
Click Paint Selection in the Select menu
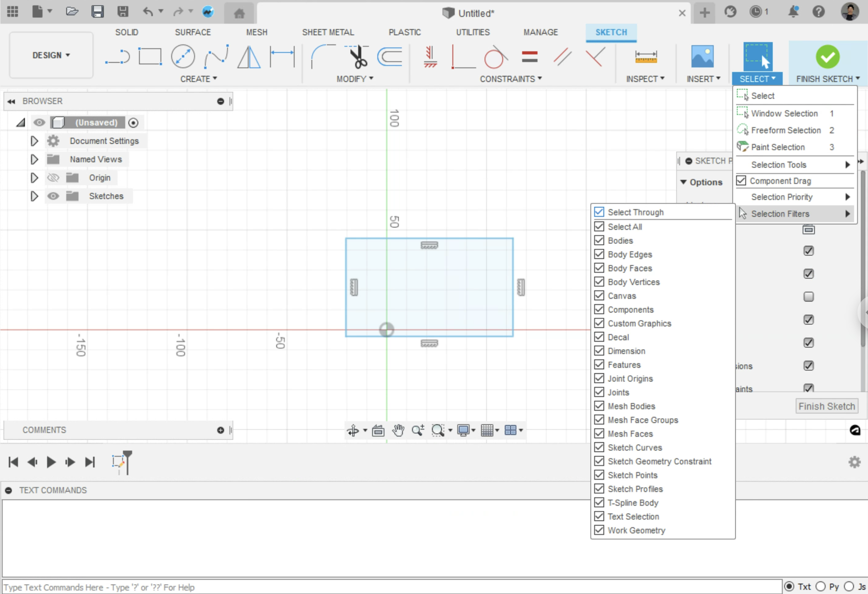[778, 147]
